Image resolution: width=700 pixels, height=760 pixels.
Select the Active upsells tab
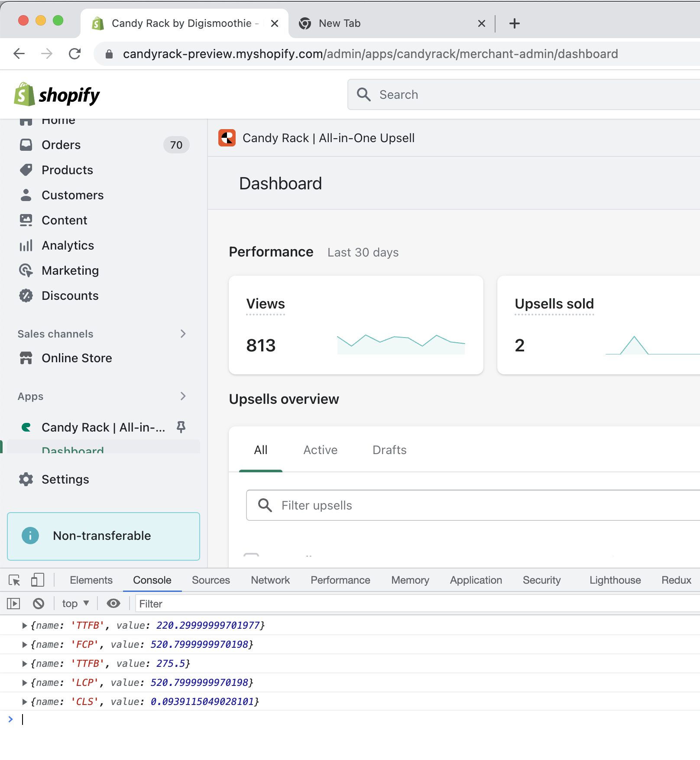click(321, 450)
